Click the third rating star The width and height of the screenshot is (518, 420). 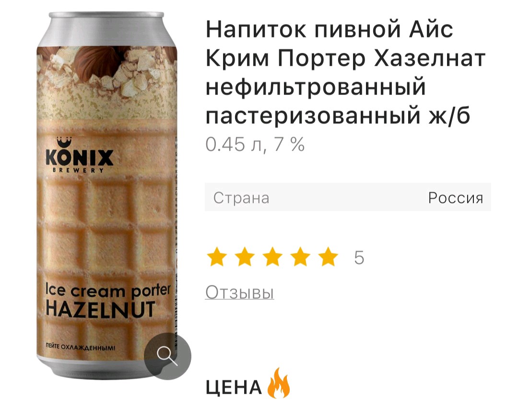coord(272,257)
